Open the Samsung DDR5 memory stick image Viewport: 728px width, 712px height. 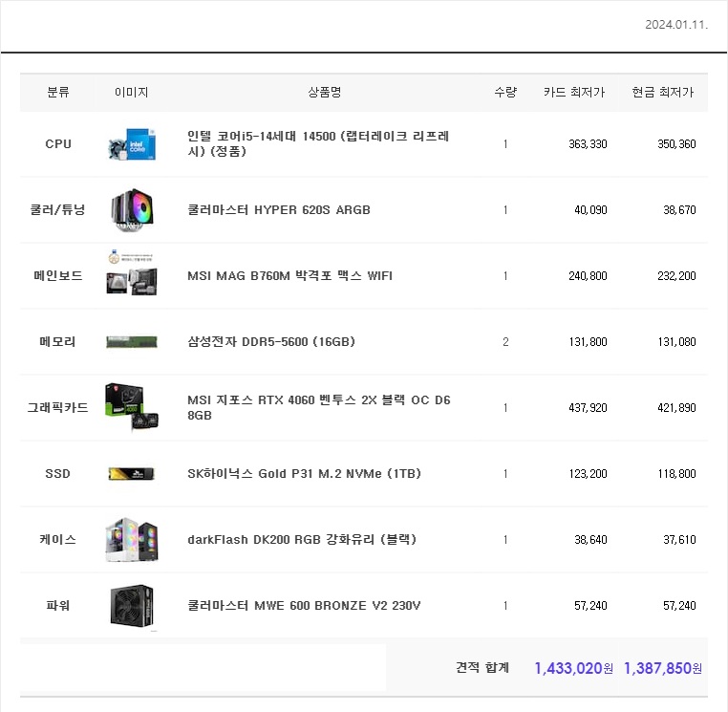coord(132,342)
